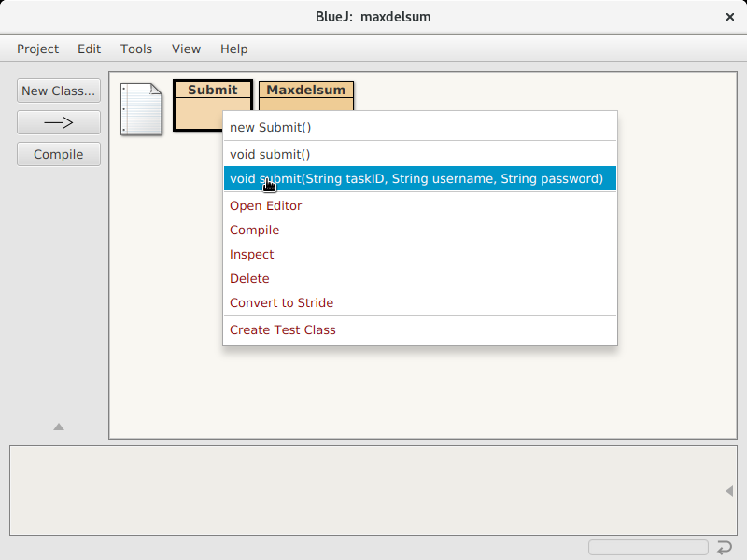This screenshot has width=747, height=560.
Task: Invoke void submit() with no arguments
Action: coord(419,154)
